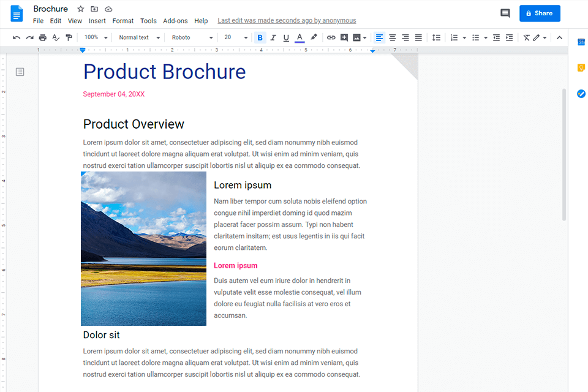The height and width of the screenshot is (392, 588).
Task: Open the last edit history link
Action: tap(287, 20)
